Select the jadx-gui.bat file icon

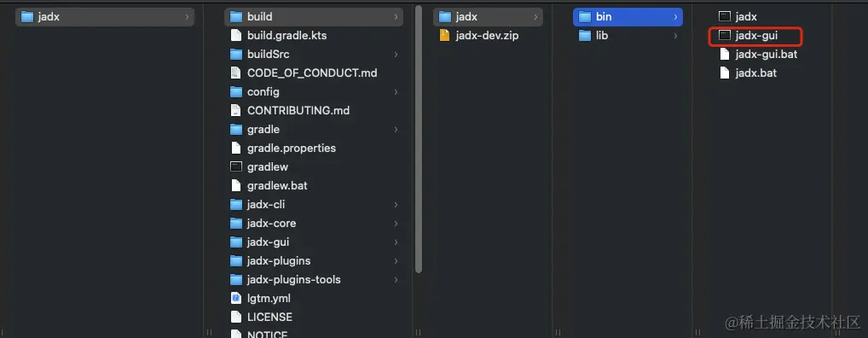(x=725, y=55)
